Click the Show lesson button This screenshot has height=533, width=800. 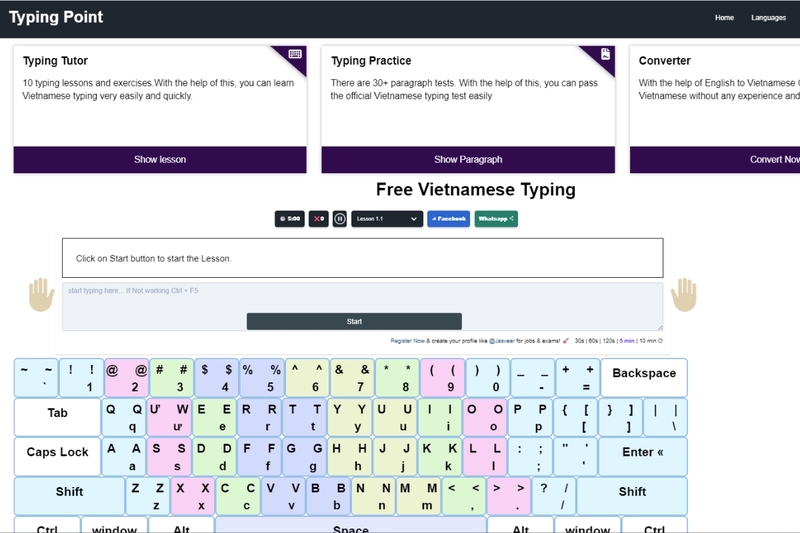[160, 160]
